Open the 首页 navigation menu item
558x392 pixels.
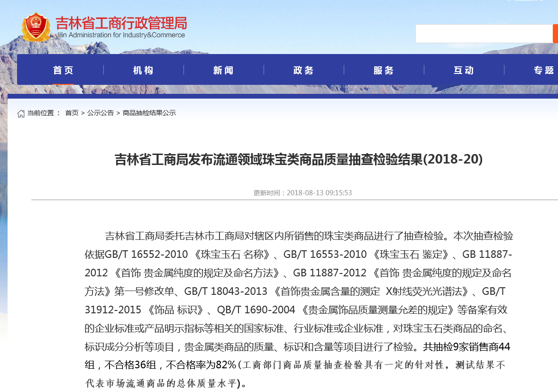click(x=64, y=70)
